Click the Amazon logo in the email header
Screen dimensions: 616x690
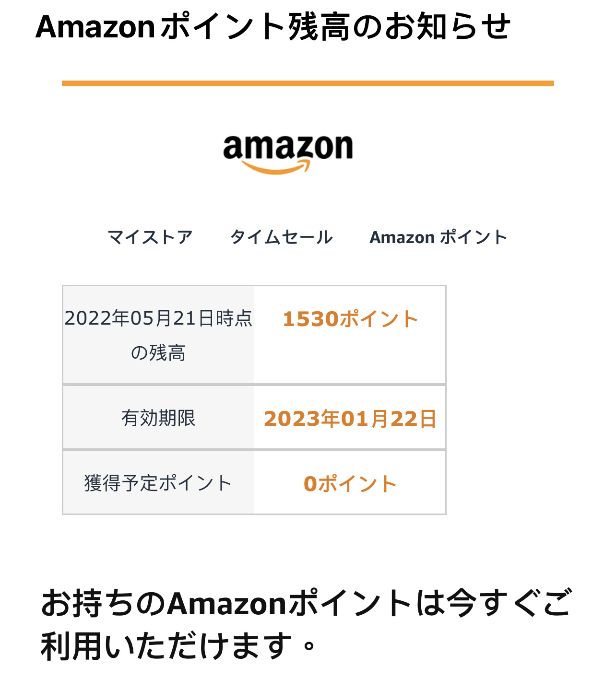288,154
